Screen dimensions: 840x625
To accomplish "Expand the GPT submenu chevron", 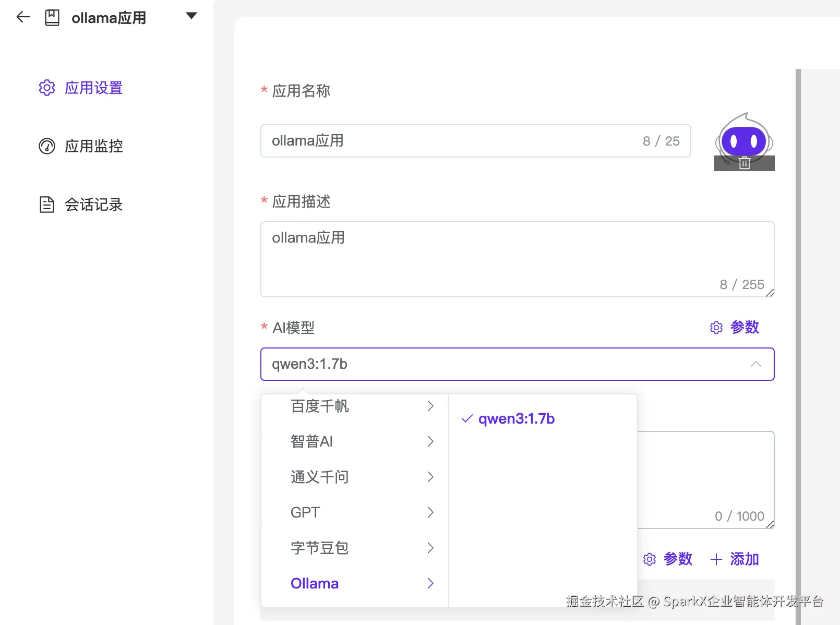I will (430, 512).
